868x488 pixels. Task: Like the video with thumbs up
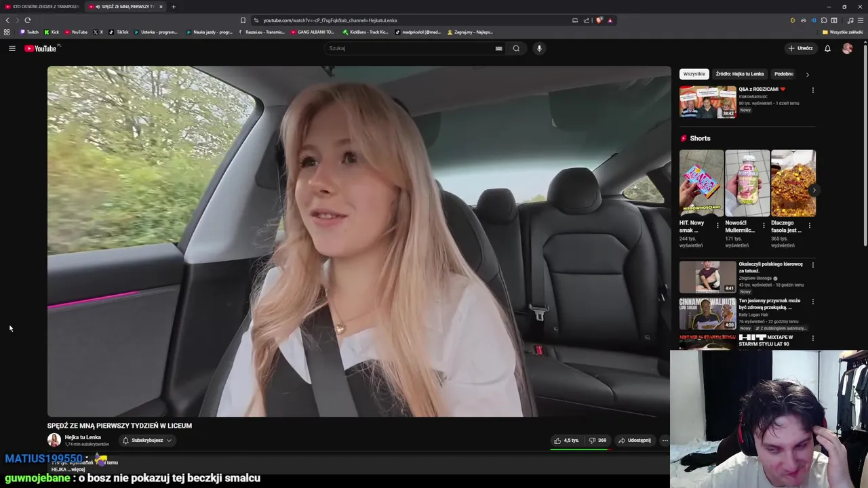(x=566, y=441)
